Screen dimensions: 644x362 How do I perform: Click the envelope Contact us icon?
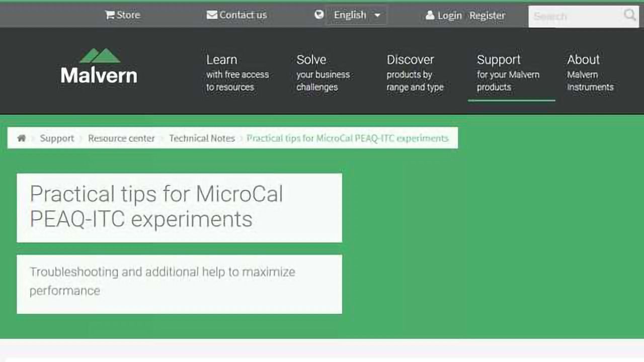[x=212, y=15]
